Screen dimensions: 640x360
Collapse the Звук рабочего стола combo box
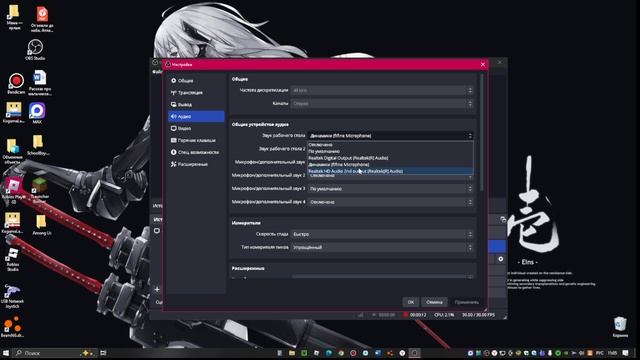391,136
